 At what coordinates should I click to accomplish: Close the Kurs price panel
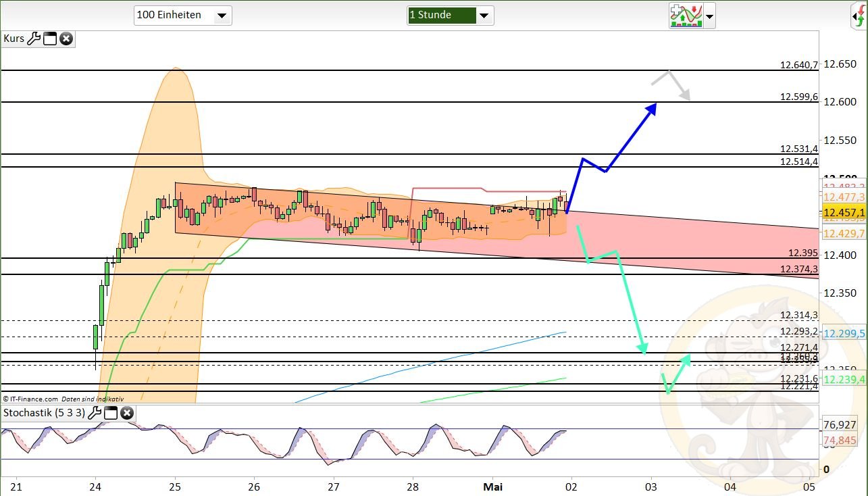click(66, 39)
